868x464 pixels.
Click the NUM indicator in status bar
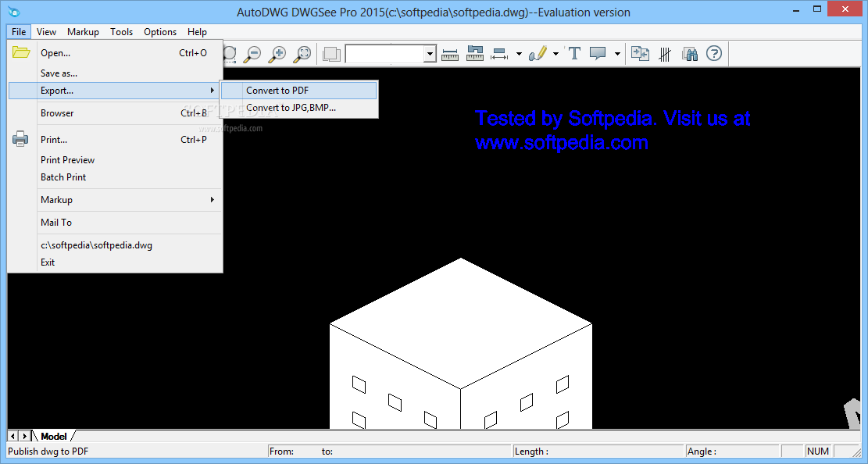tap(818, 452)
